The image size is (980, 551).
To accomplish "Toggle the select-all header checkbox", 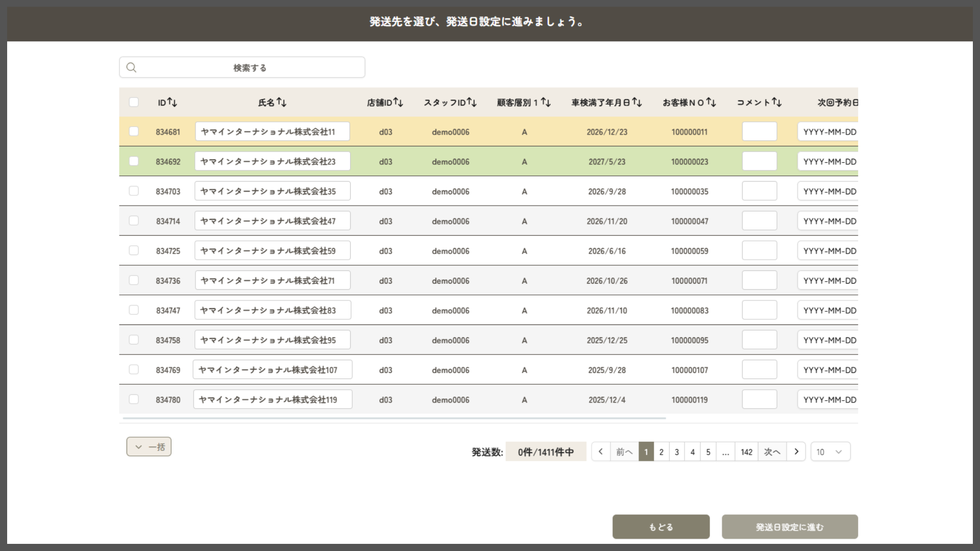I will [x=134, y=102].
